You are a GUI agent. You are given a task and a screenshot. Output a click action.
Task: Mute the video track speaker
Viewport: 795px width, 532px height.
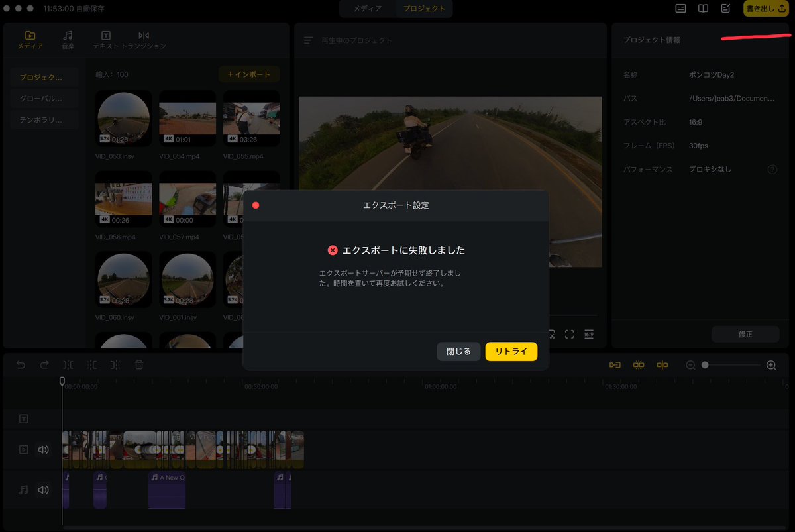tap(43, 450)
